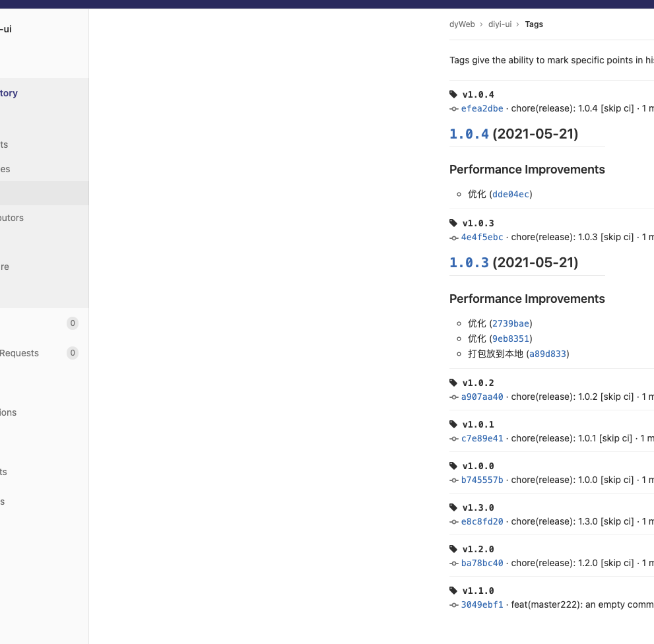
Task: Click the Tags breadcrumb label
Action: pos(534,24)
